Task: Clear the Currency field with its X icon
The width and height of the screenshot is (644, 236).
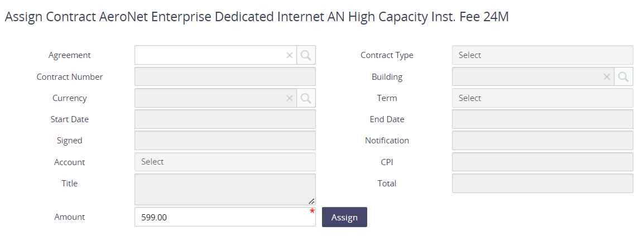Action: 290,98
